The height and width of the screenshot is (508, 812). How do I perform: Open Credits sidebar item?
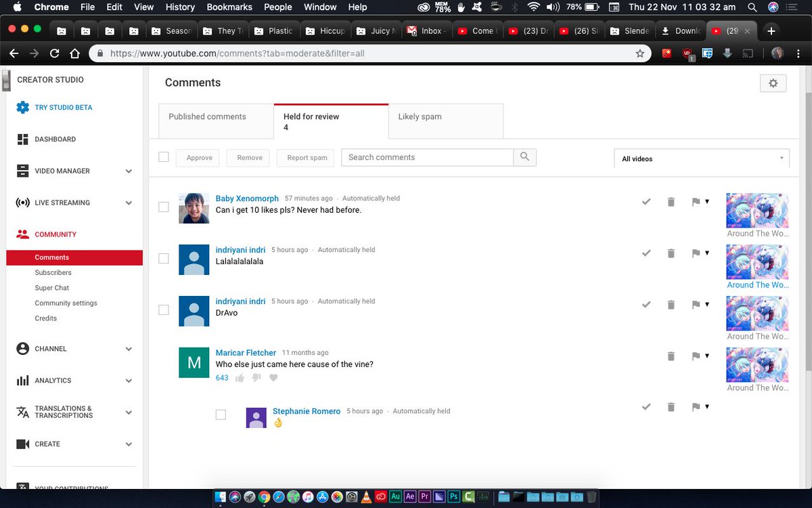[45, 318]
